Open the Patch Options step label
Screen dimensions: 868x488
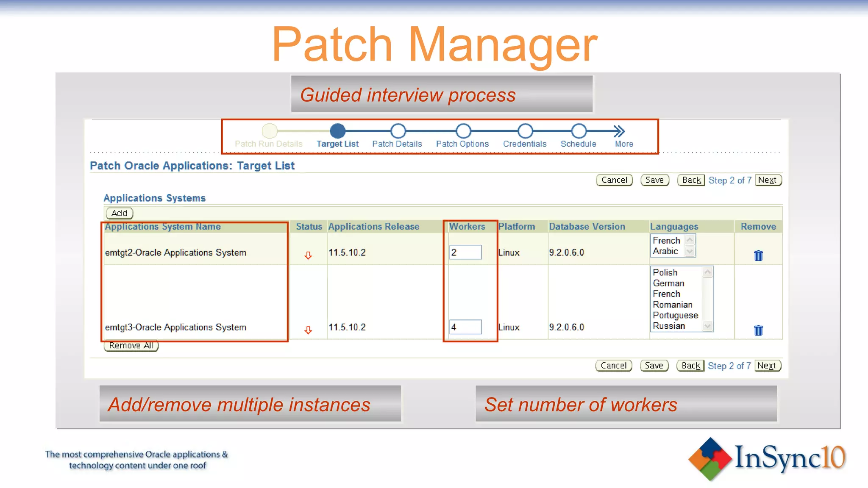462,144
